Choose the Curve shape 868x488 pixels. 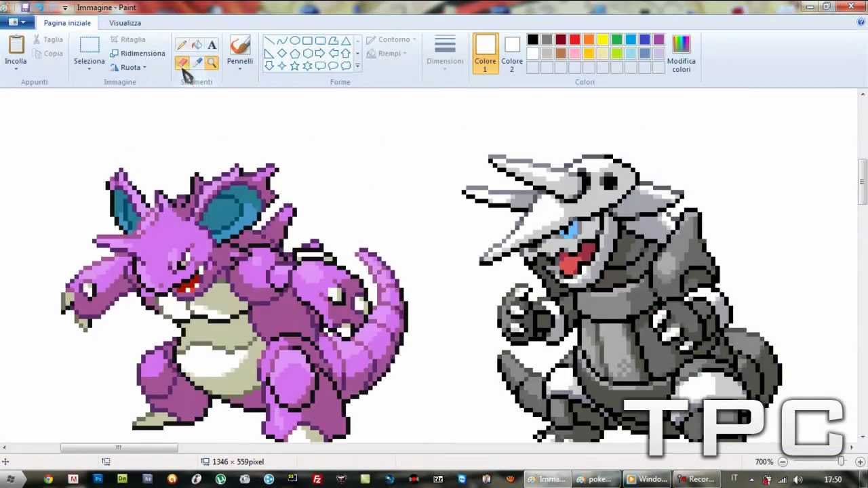click(282, 40)
